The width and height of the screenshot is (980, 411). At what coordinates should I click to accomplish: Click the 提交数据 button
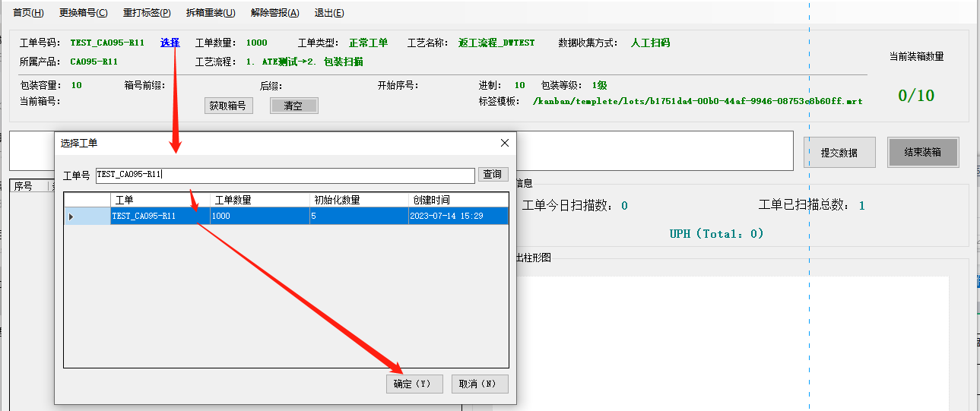[x=839, y=153]
